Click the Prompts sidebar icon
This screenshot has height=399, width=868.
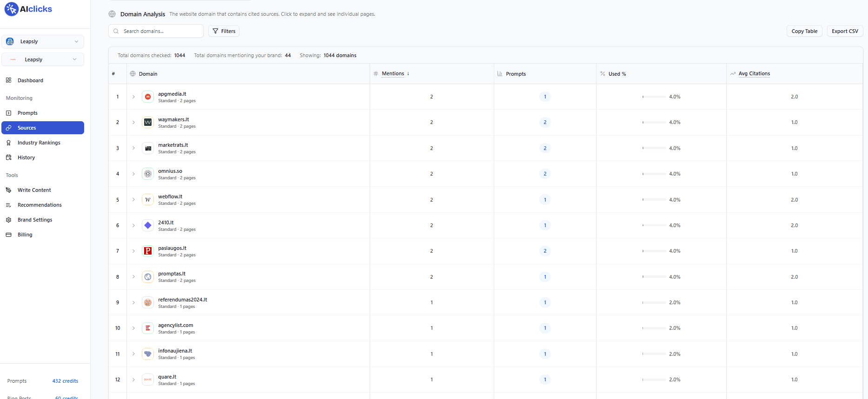[8, 113]
